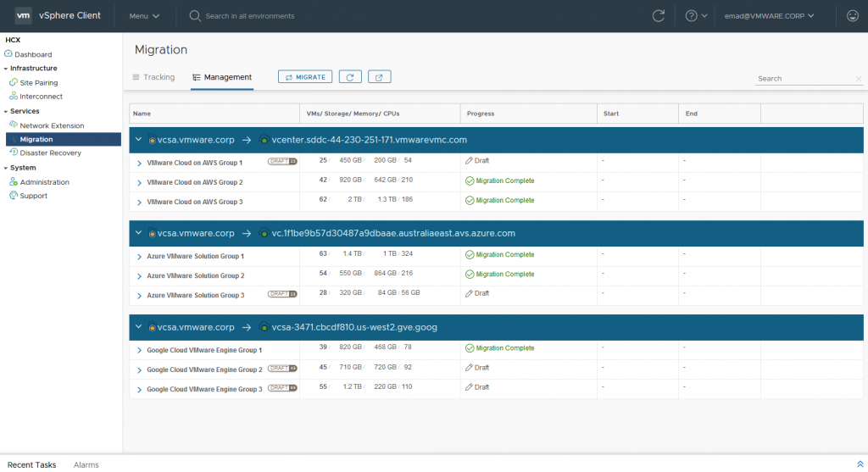
Task: Click the DRAFT badge on Azure Group 3
Action: click(282, 294)
